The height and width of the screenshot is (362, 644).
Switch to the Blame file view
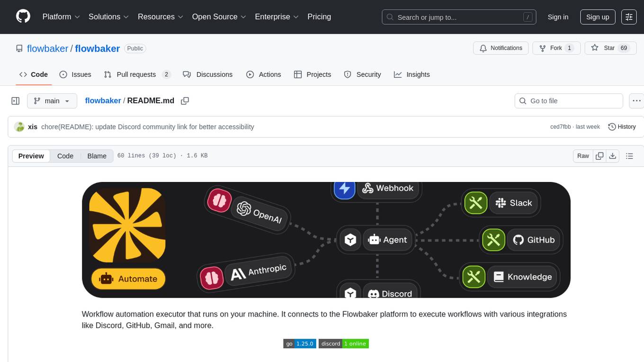click(x=97, y=156)
